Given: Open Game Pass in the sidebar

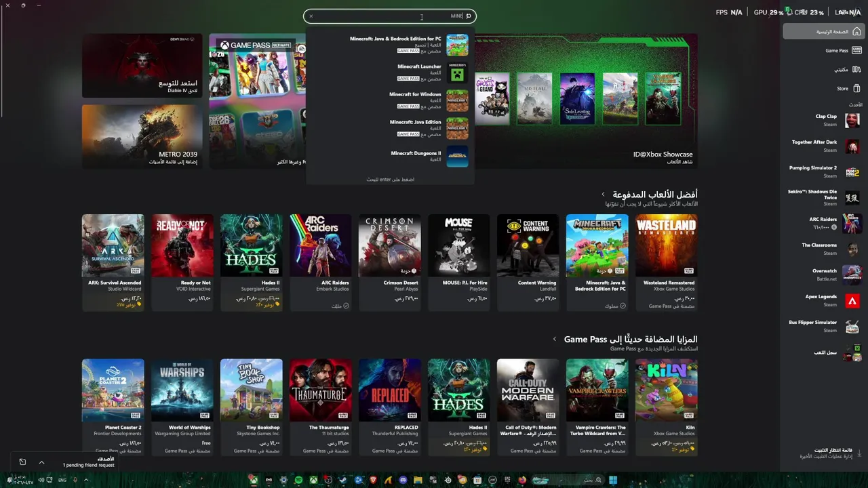Looking at the screenshot, I should pos(823,50).
